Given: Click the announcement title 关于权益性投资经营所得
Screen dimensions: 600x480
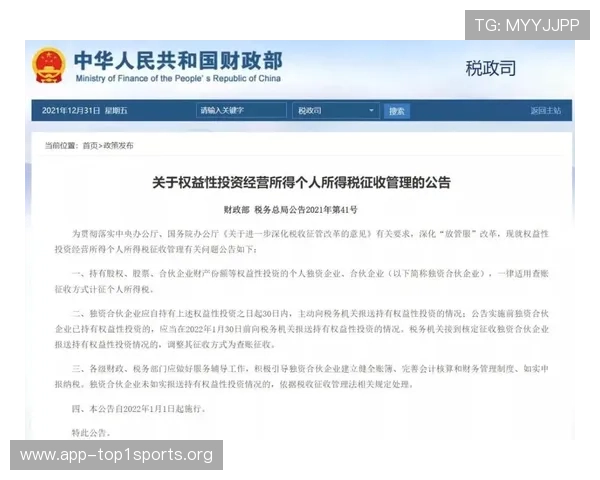Looking at the screenshot, I should click(301, 183).
